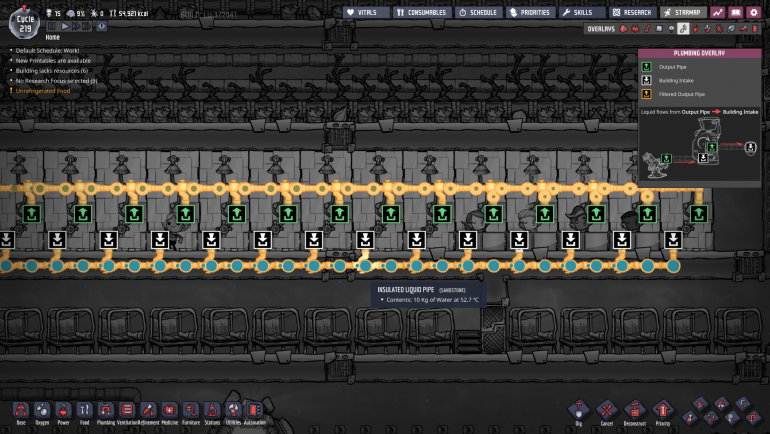Open the colony reports graph
Viewport: 770px width, 434px height.
(x=717, y=12)
